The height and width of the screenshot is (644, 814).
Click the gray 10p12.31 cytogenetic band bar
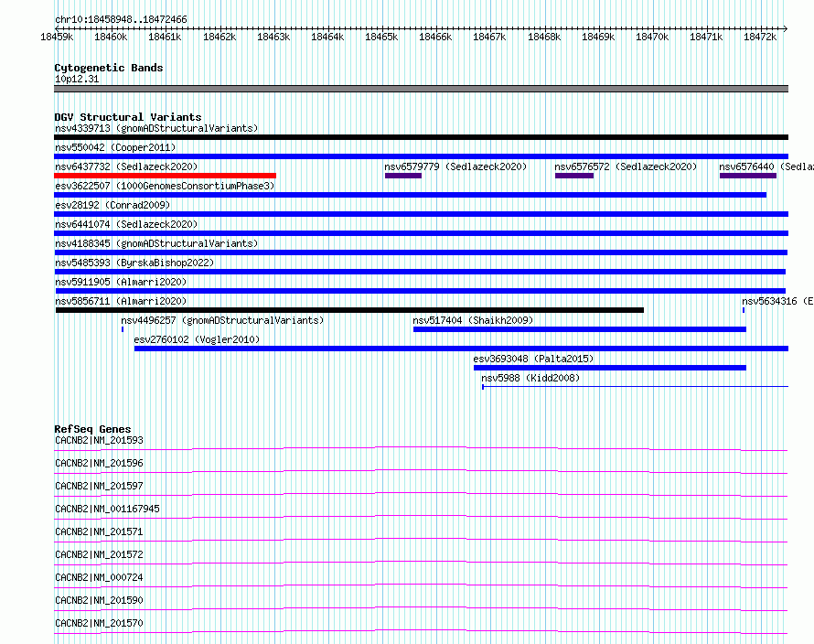click(421, 89)
